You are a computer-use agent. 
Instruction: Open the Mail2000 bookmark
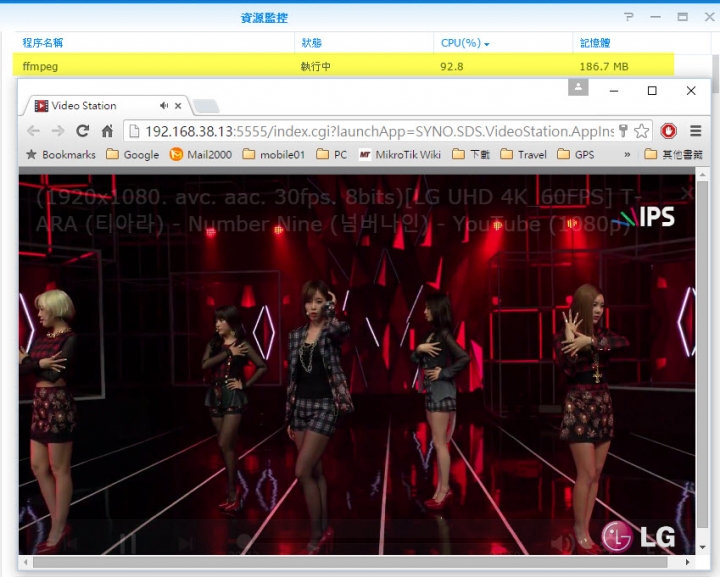201,155
